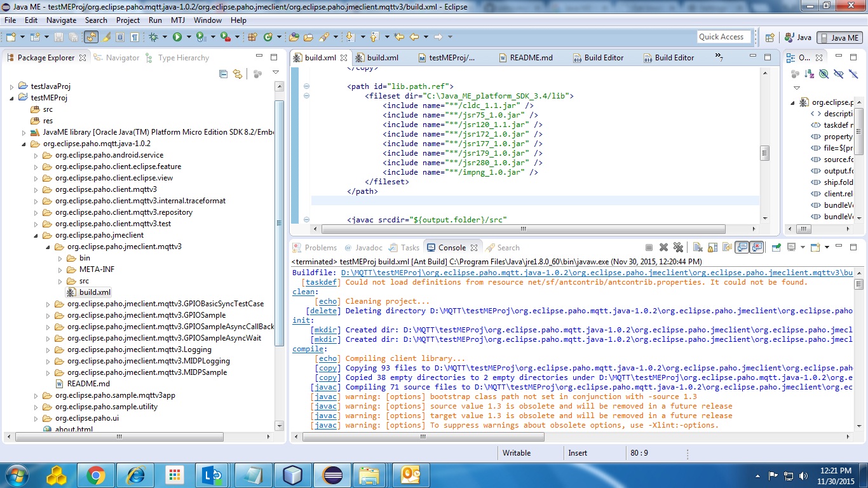Click the Quick Access search field

pos(724,37)
